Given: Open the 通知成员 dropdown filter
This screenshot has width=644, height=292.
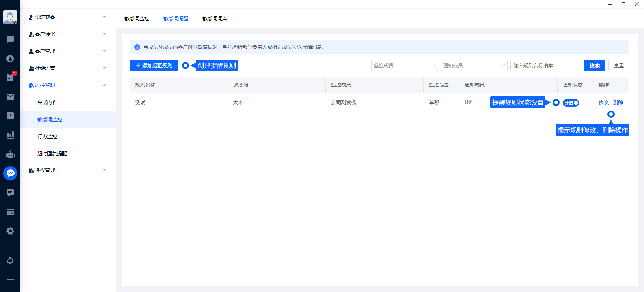Looking at the screenshot, I should point(474,66).
